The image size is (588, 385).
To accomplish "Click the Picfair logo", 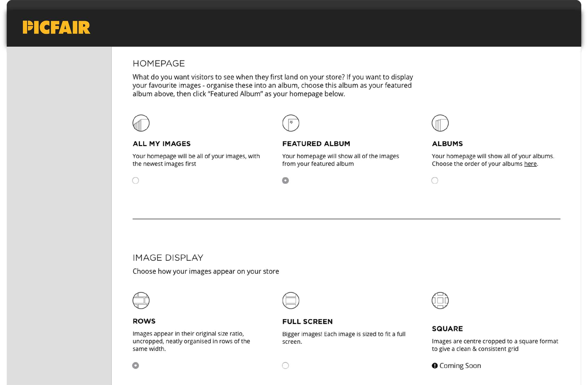I will tap(56, 28).
